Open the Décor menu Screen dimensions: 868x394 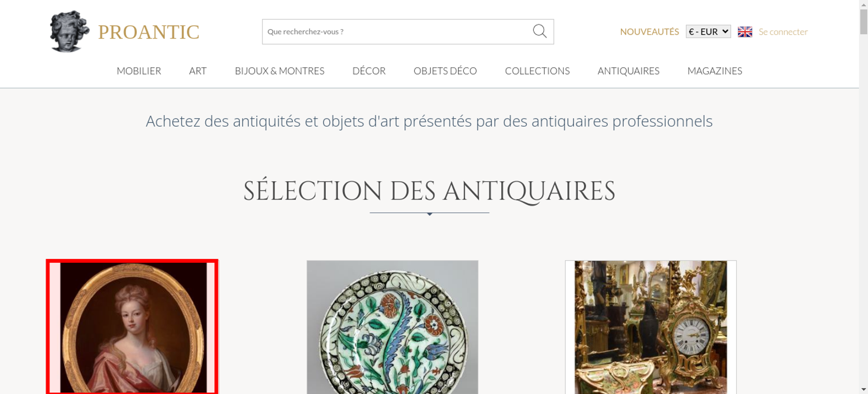[x=369, y=71]
